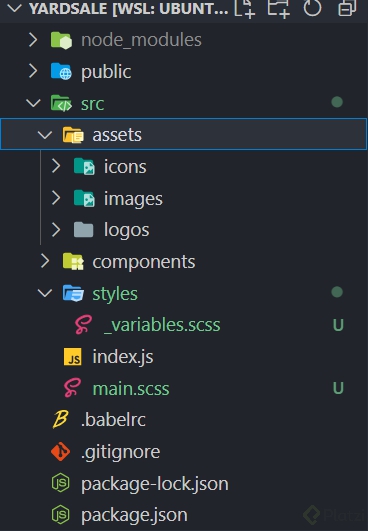Select the icons folder label
Image resolution: width=368 pixels, height=531 pixels.
(x=125, y=167)
